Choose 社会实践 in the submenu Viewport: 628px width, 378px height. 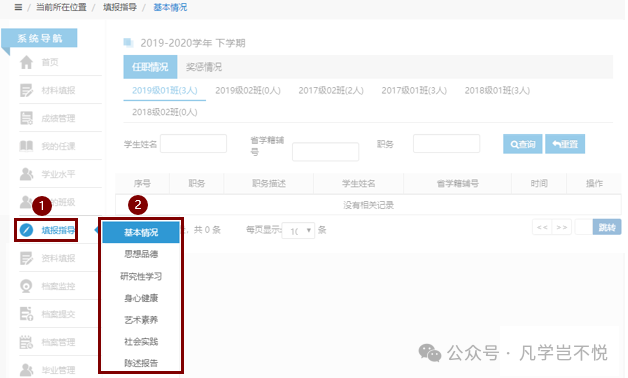click(x=141, y=342)
